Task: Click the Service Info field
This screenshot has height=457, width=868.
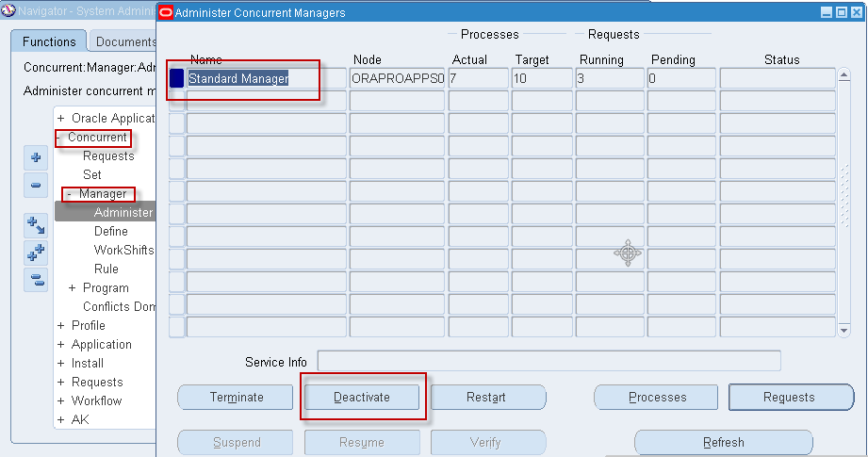Action: pos(549,362)
